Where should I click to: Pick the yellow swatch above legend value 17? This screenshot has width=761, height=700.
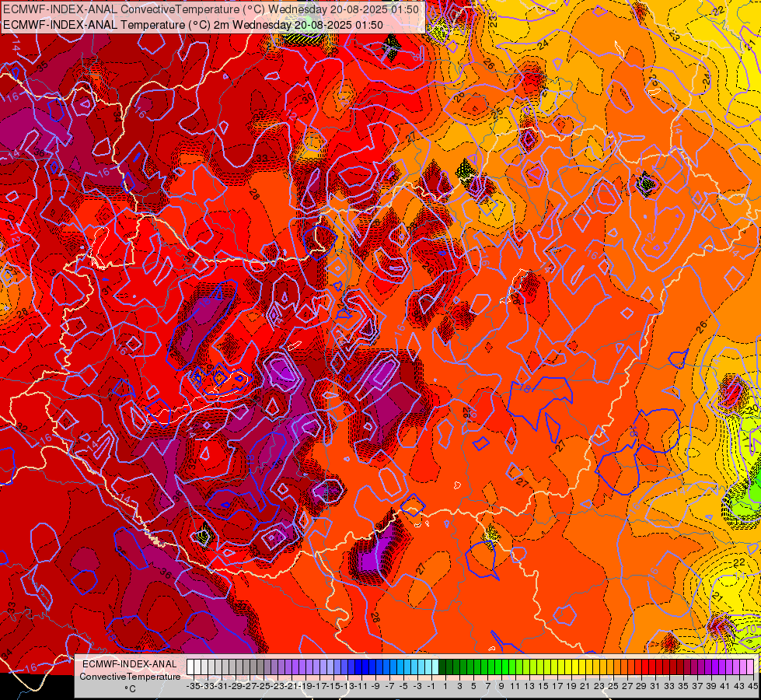[x=561, y=667]
